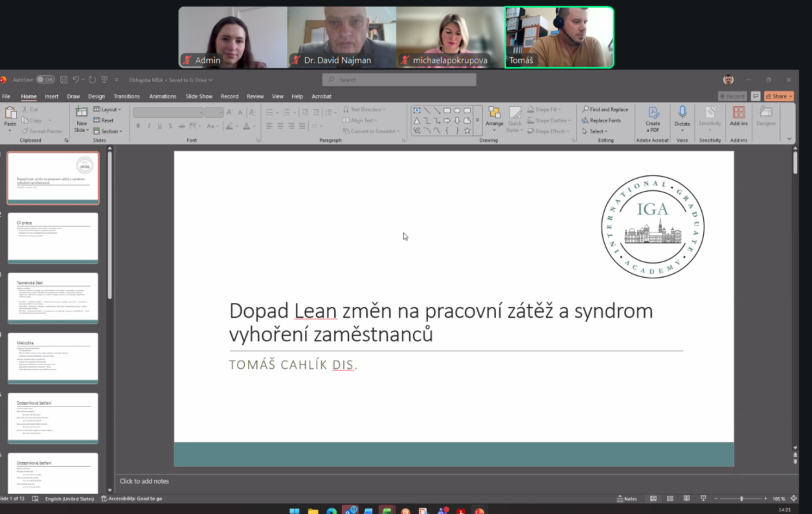
Task: Open the comments pane icon
Action: coord(755,96)
